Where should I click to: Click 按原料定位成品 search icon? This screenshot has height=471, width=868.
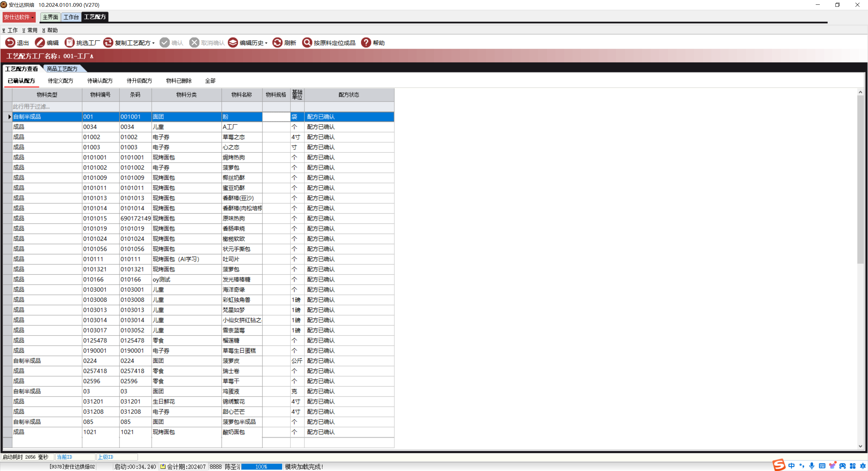coord(307,43)
